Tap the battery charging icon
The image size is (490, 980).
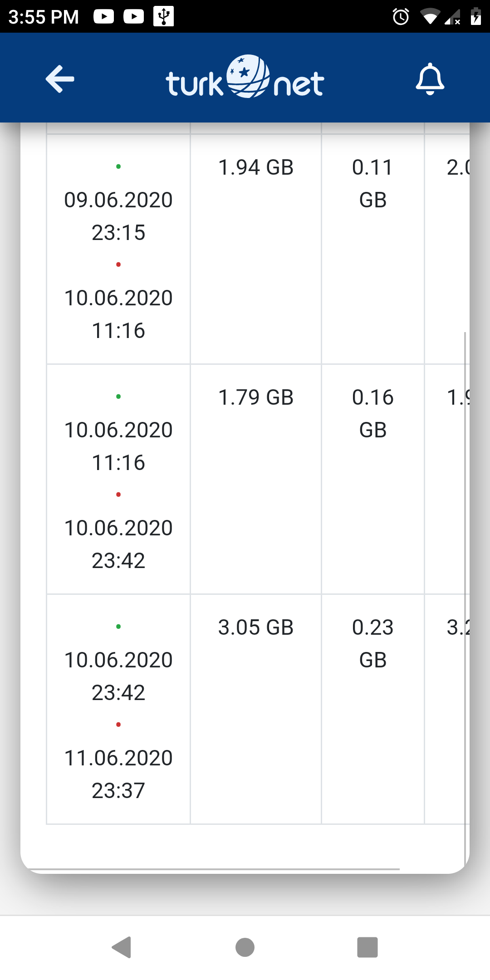pyautogui.click(x=475, y=16)
